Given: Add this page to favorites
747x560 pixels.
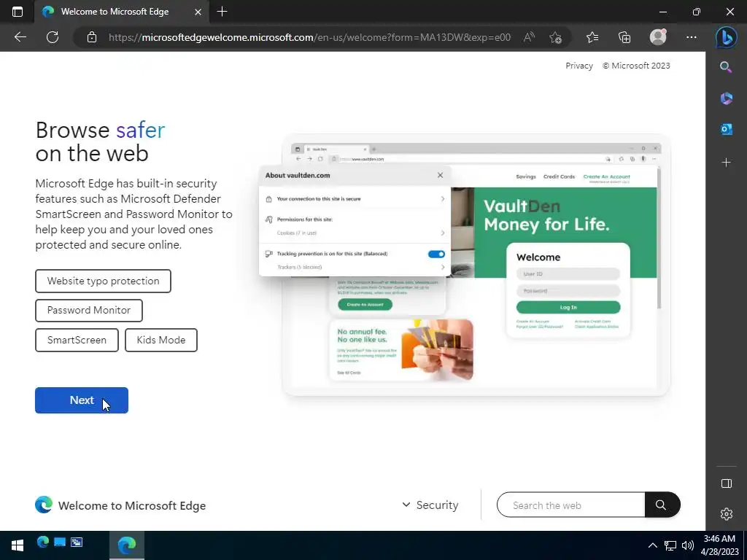Looking at the screenshot, I should [x=555, y=37].
